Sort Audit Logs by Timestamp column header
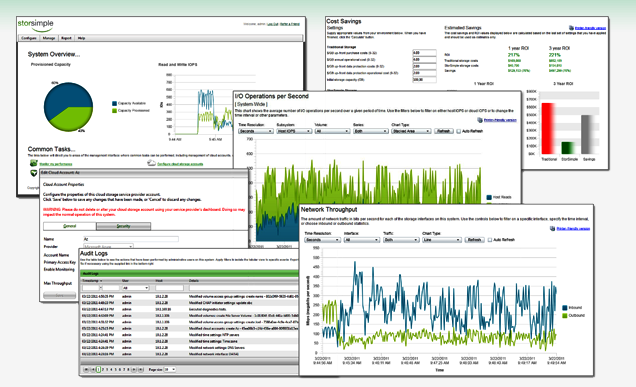 click(x=91, y=281)
